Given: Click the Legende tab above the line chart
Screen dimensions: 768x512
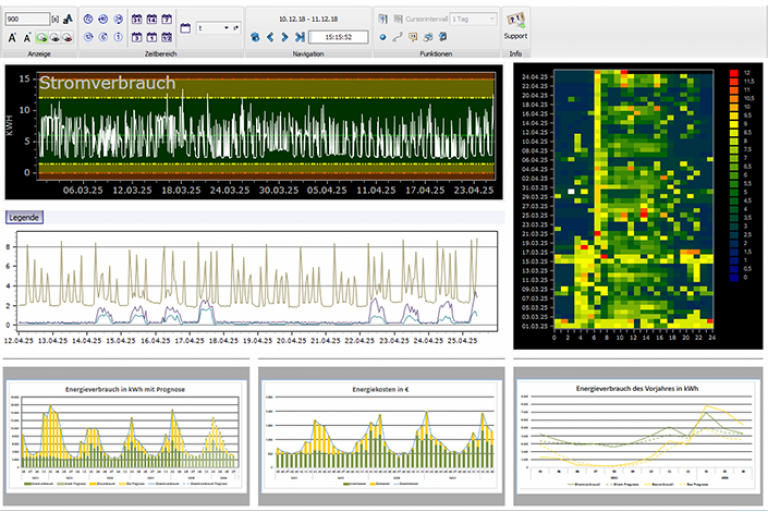Looking at the screenshot, I should click(x=24, y=216).
